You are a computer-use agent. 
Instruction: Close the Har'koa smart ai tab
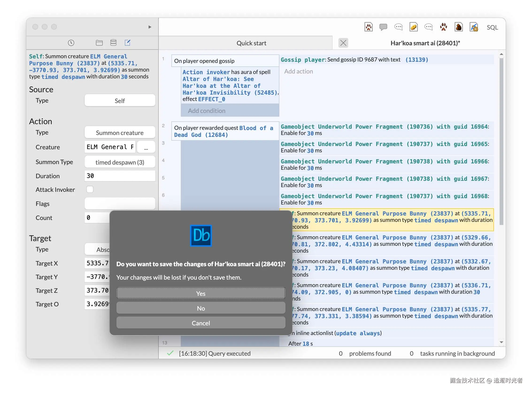point(343,43)
